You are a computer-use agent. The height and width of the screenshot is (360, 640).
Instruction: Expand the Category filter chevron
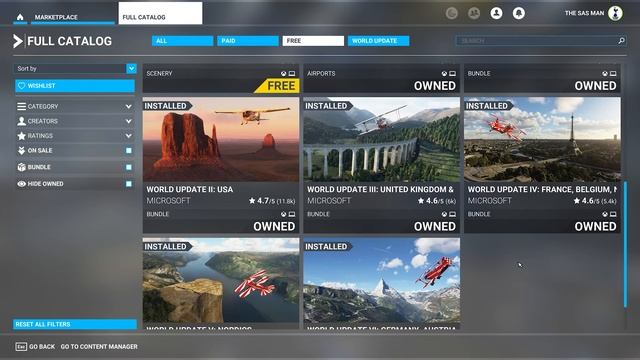(129, 106)
